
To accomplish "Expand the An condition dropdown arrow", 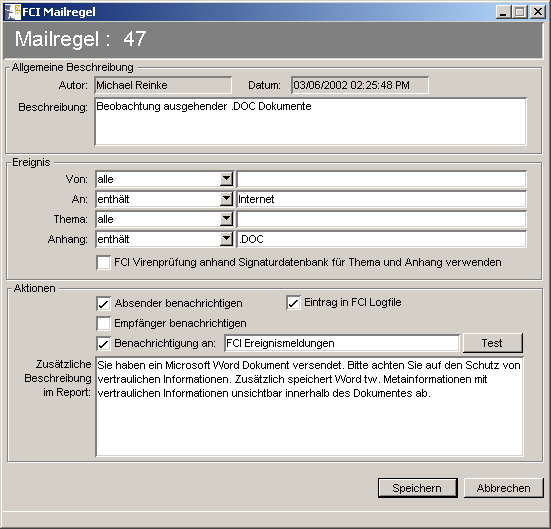I will 227,199.
